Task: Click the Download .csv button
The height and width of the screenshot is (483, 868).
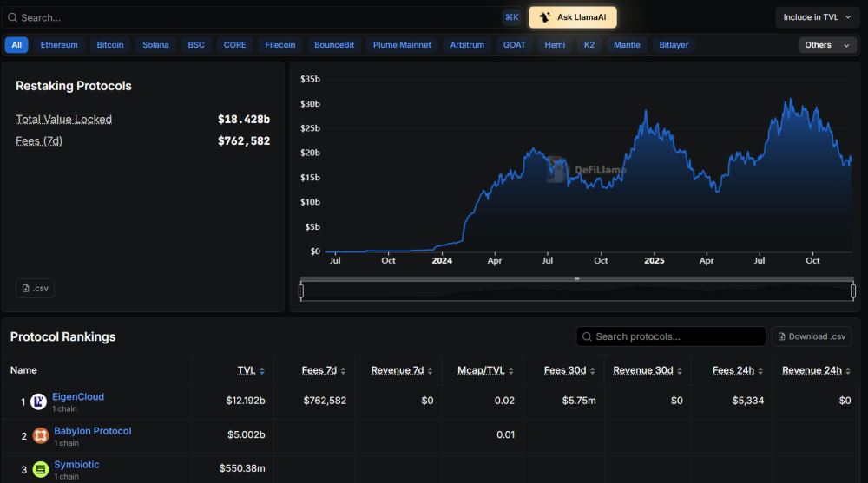Action: [812, 336]
